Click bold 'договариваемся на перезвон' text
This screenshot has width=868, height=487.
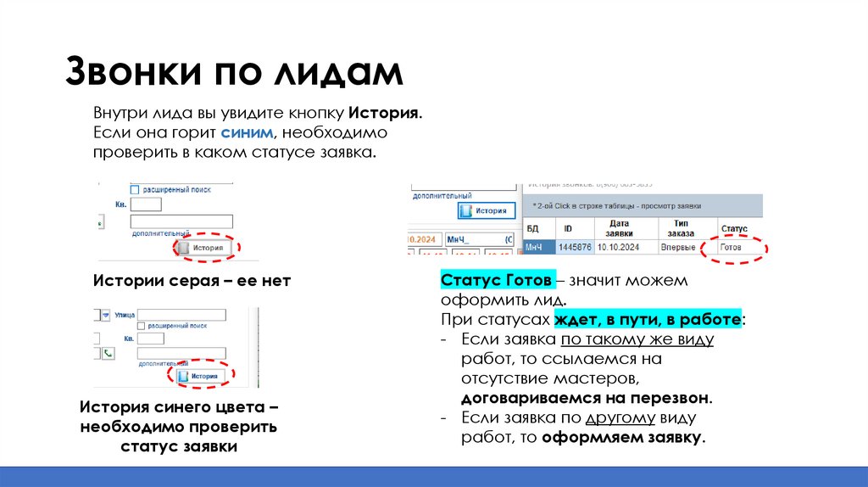(585, 398)
